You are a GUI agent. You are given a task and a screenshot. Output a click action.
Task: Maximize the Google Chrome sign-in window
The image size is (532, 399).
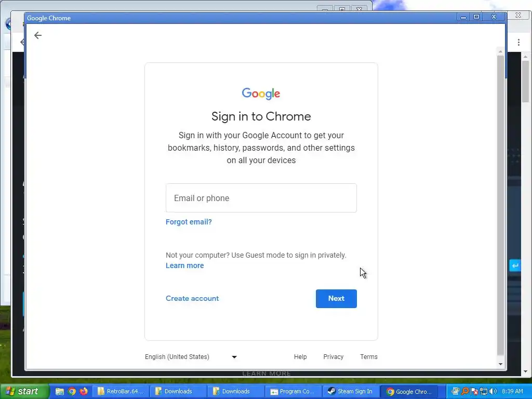point(476,17)
